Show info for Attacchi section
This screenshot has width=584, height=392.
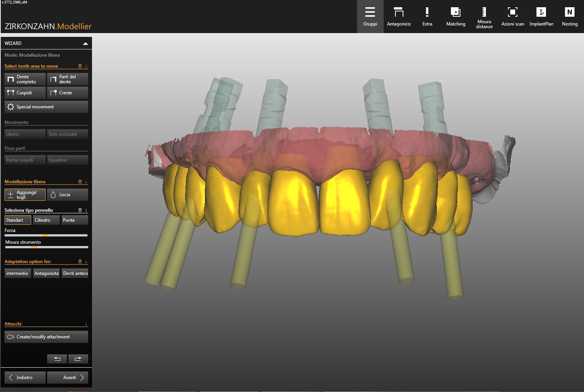(86, 324)
